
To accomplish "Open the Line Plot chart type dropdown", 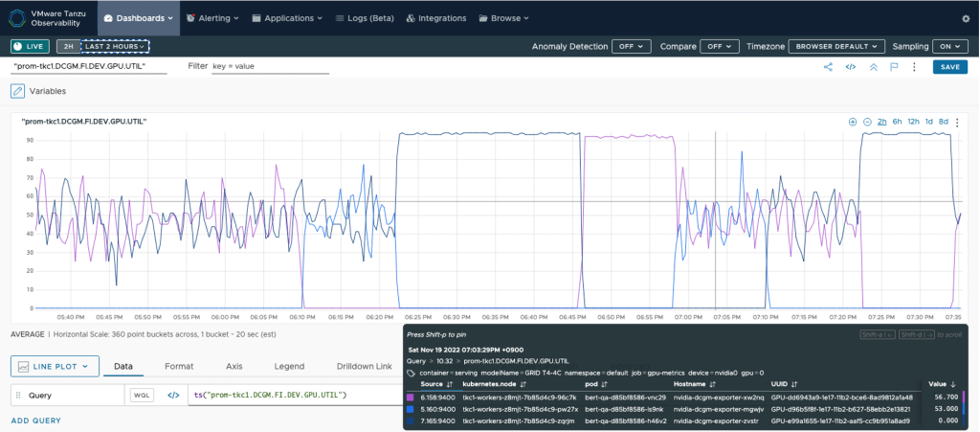I will tap(56, 366).
